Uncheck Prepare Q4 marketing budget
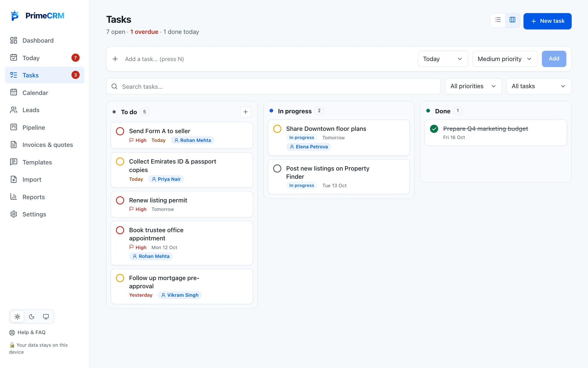The image size is (588, 368). [434, 129]
